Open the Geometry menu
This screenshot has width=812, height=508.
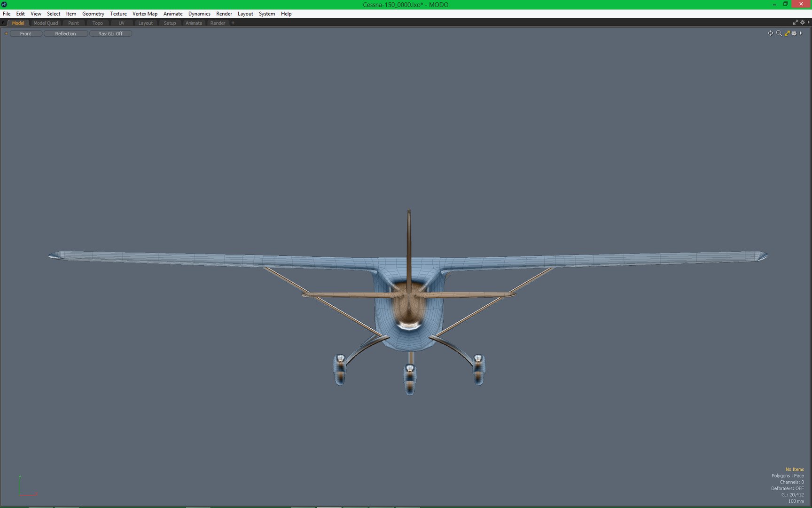click(x=93, y=14)
